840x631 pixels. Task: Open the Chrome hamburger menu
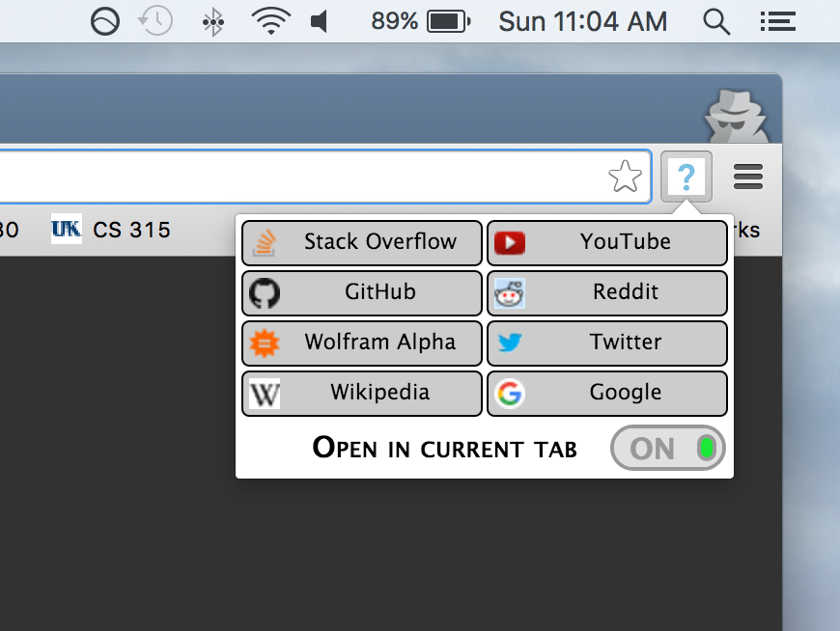pyautogui.click(x=748, y=177)
